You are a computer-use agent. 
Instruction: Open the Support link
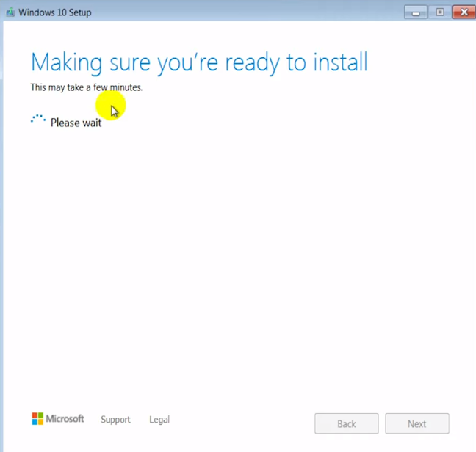[x=115, y=420]
